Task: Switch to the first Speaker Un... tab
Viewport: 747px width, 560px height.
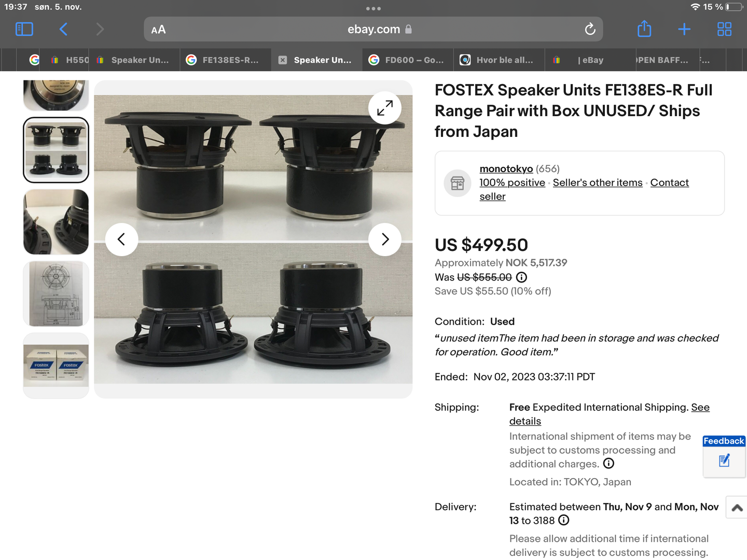Action: coord(134,60)
